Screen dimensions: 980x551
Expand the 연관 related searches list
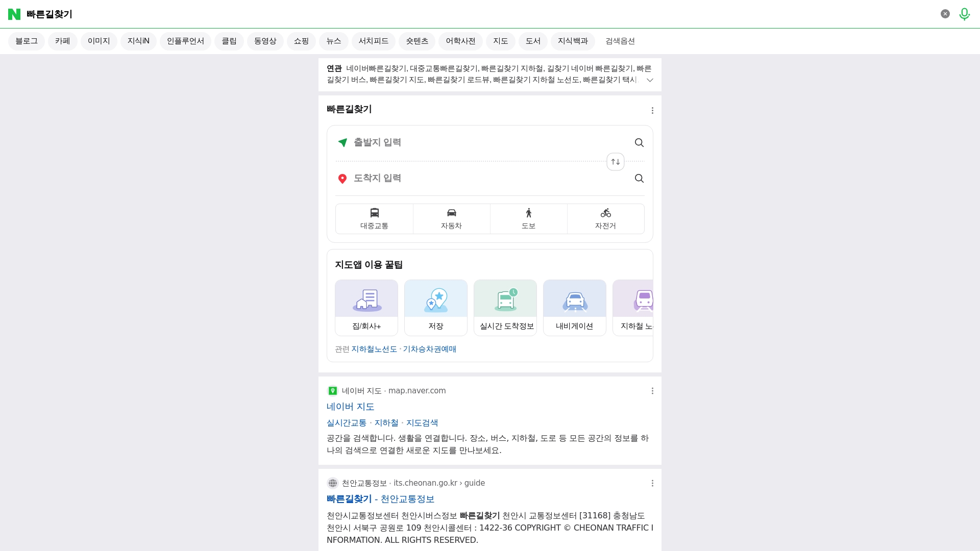(x=650, y=80)
